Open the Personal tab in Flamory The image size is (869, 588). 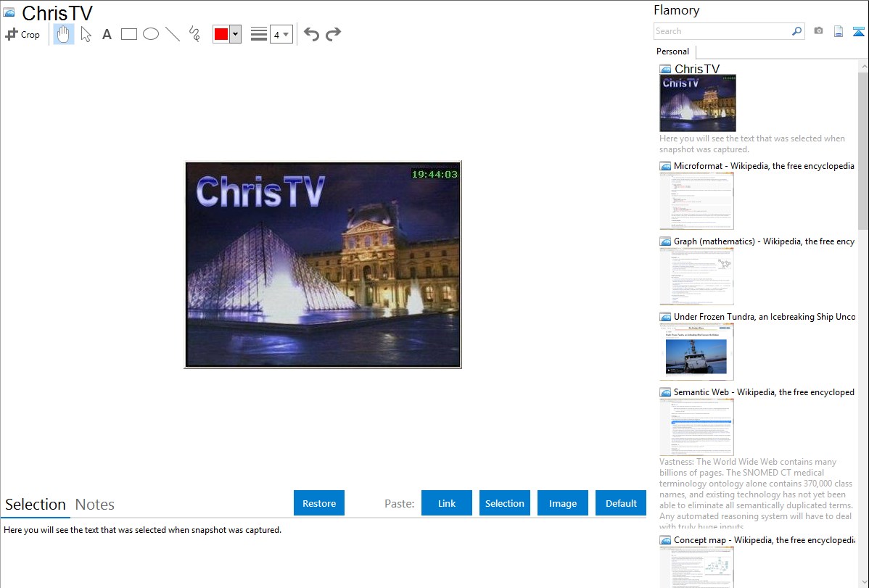[672, 51]
